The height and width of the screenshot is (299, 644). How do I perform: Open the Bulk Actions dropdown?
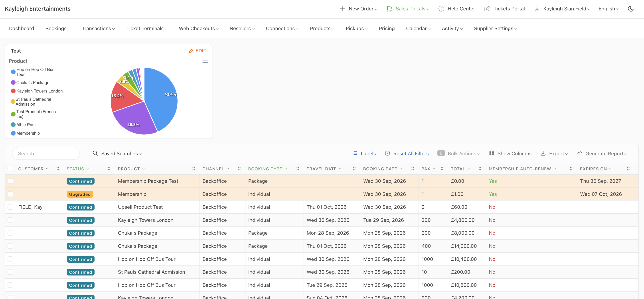point(458,153)
